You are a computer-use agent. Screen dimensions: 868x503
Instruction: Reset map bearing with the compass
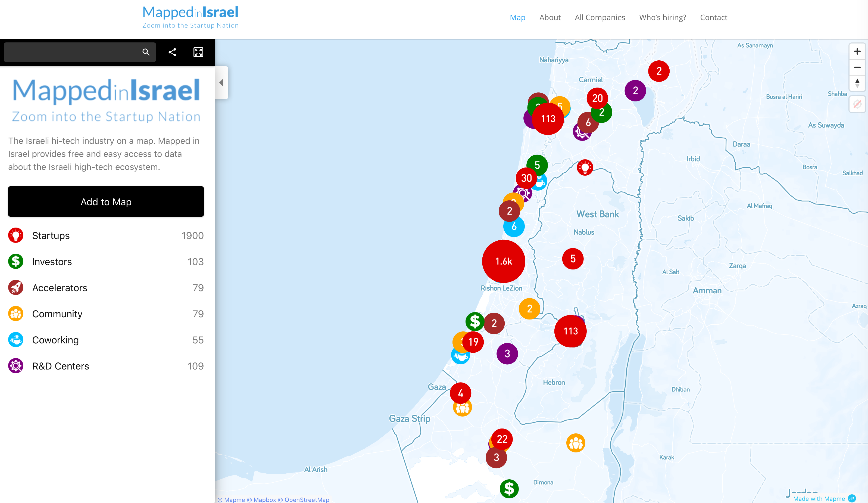857,83
